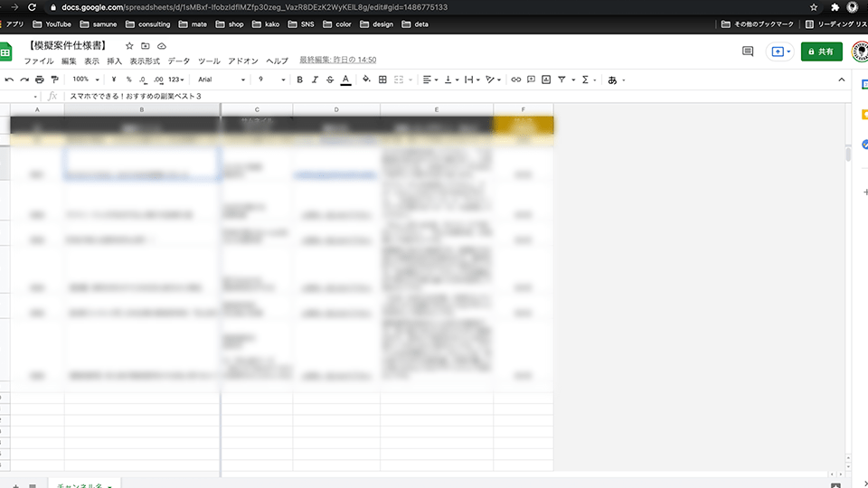The height and width of the screenshot is (488, 868).
Task: Open the 表示形式 menu
Action: (145, 61)
